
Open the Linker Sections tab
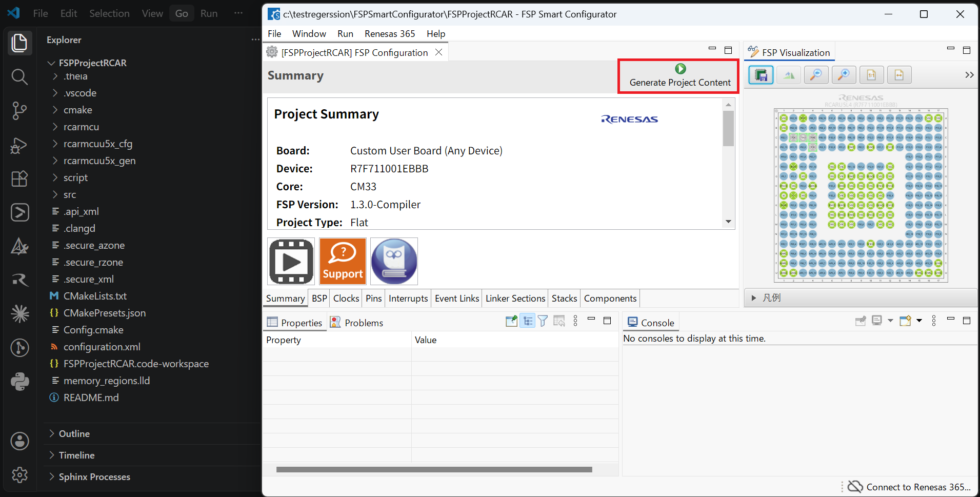[515, 299]
